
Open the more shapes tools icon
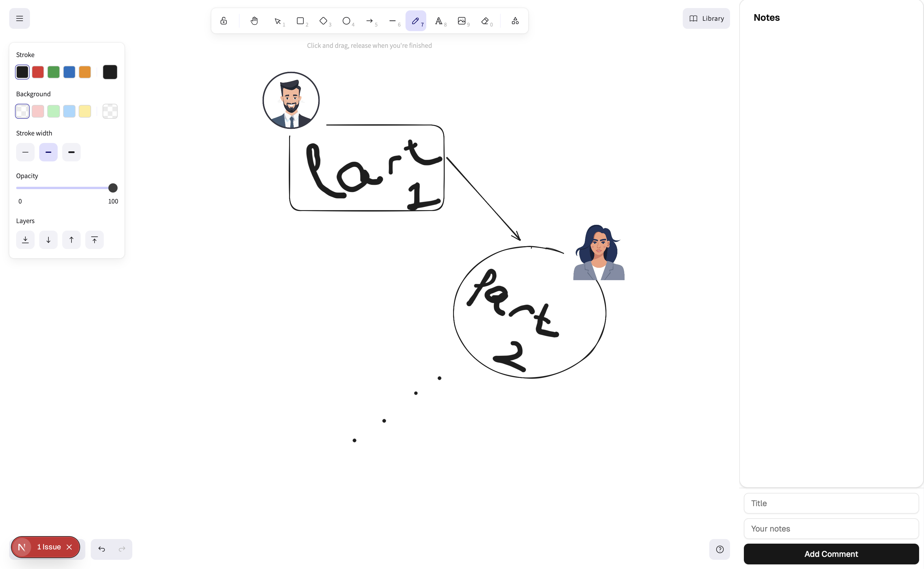515,21
